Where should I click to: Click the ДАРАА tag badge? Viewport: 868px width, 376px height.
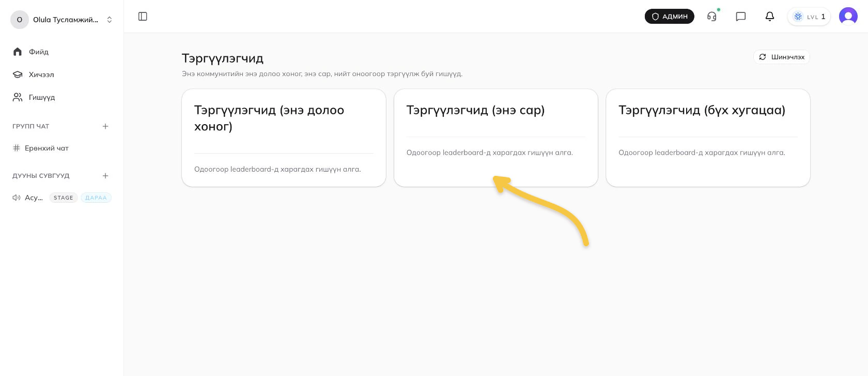[96, 198]
